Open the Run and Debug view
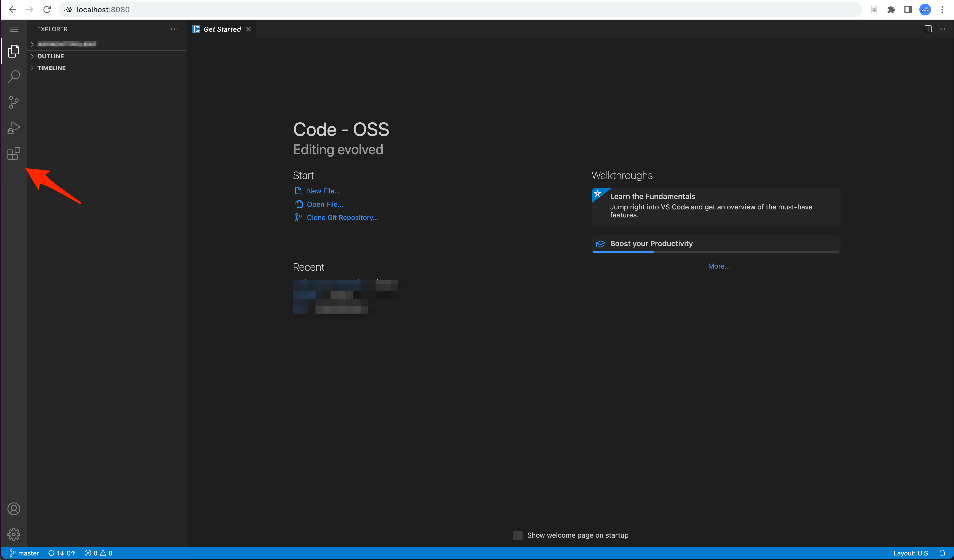The width and height of the screenshot is (954, 560). pos(14,128)
